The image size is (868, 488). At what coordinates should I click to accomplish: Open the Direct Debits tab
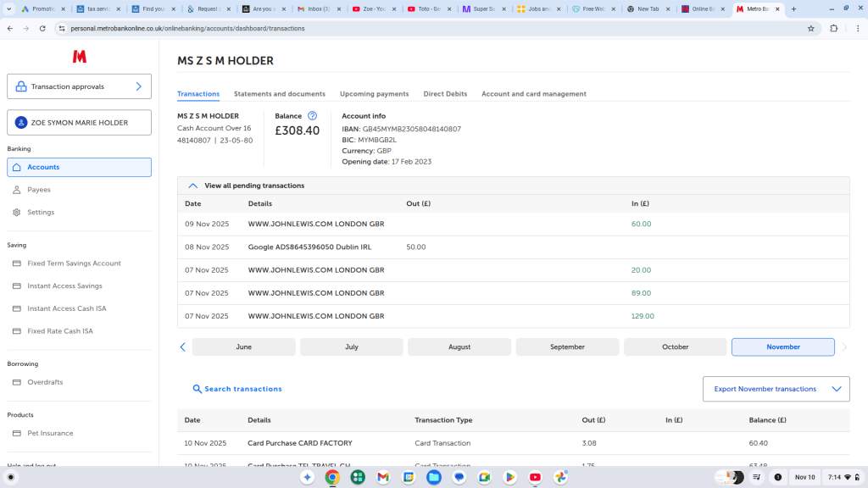(x=445, y=94)
